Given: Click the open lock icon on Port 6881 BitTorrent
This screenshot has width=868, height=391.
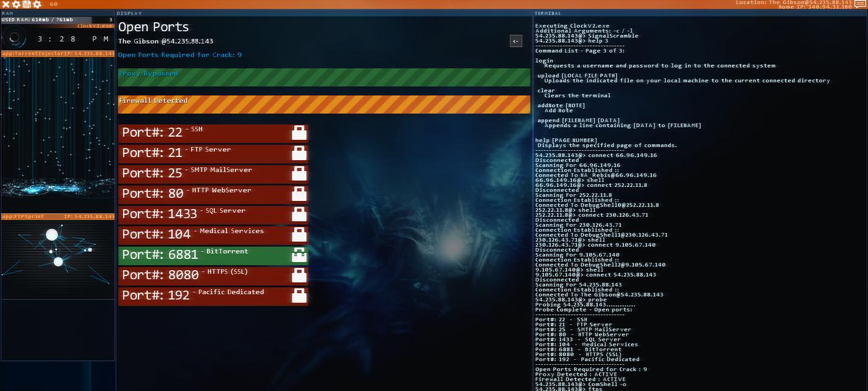Looking at the screenshot, I should point(299,255).
